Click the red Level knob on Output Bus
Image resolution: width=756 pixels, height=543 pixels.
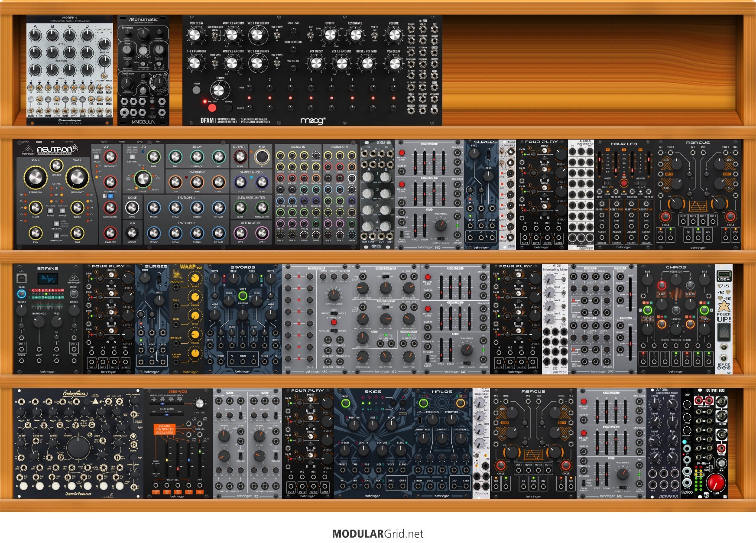pos(716,482)
